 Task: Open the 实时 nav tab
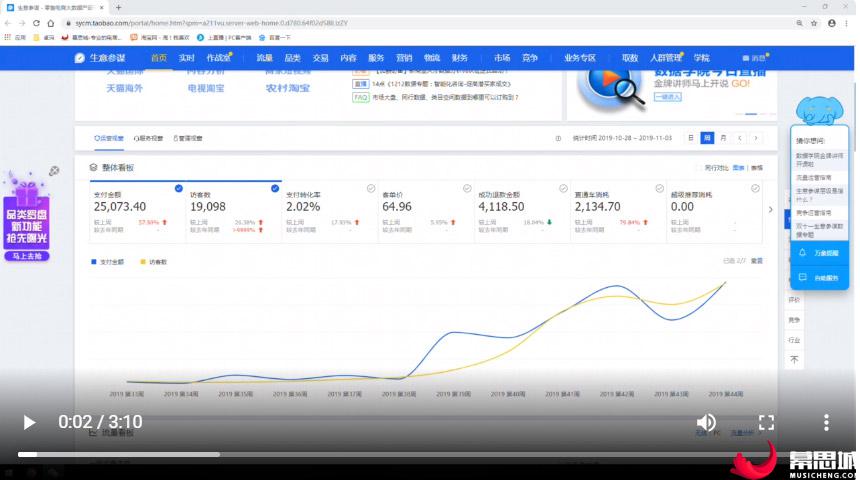tap(186, 58)
